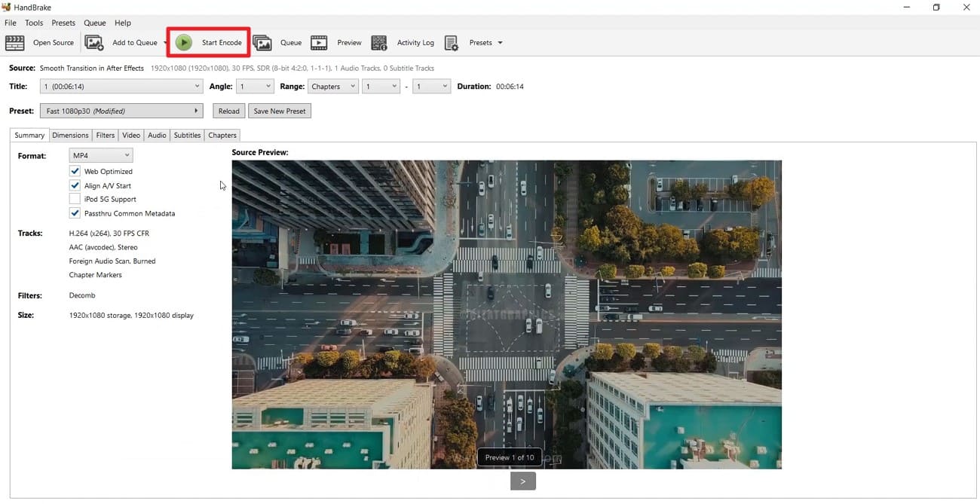
Task: Click the Preview 1 of 10 label
Action: (x=510, y=457)
